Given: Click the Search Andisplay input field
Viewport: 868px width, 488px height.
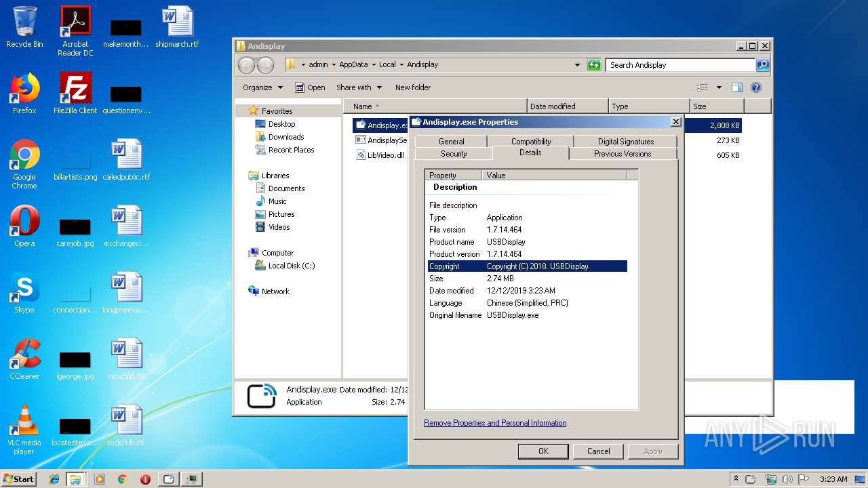Looking at the screenshot, I should (678, 65).
